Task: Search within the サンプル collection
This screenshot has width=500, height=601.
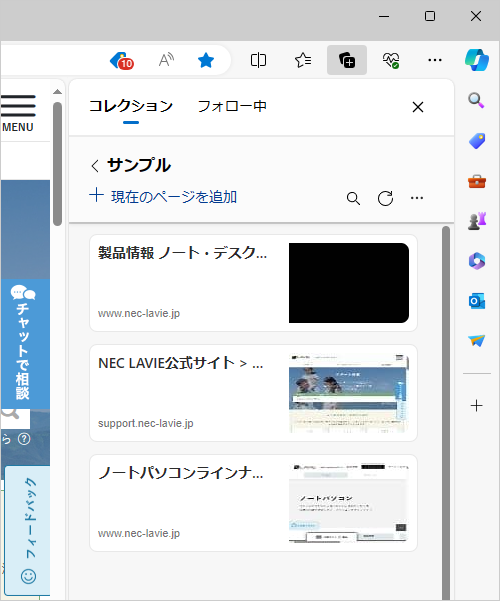Action: pyautogui.click(x=353, y=199)
